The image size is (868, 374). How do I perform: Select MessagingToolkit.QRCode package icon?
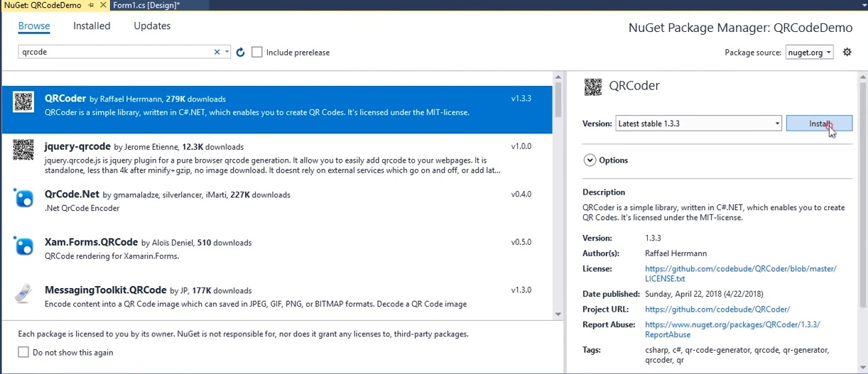click(x=23, y=293)
